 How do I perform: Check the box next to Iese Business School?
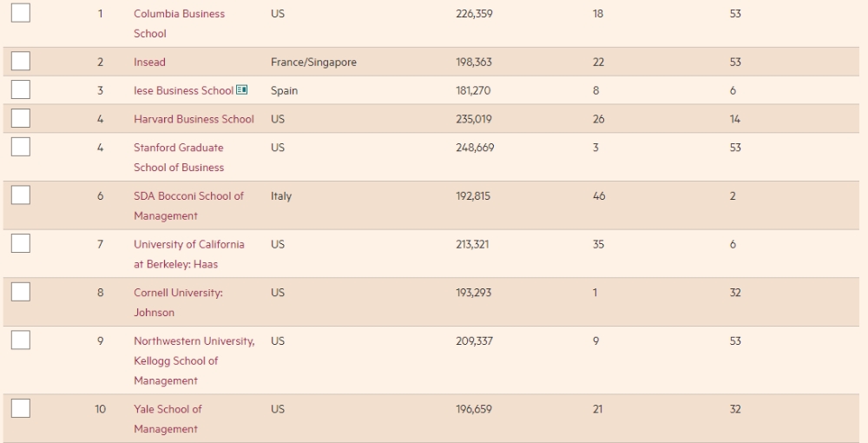tap(21, 89)
